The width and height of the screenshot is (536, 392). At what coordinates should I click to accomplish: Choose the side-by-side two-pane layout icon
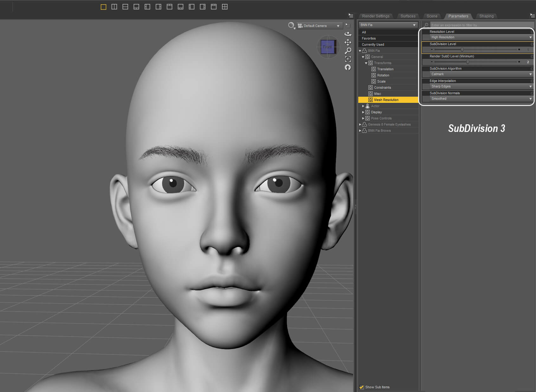[114, 7]
